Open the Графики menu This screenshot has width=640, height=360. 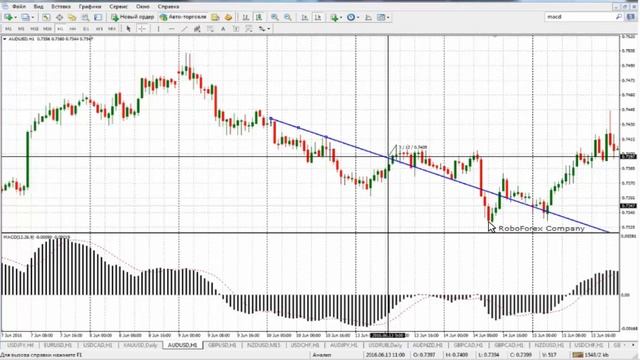point(90,7)
